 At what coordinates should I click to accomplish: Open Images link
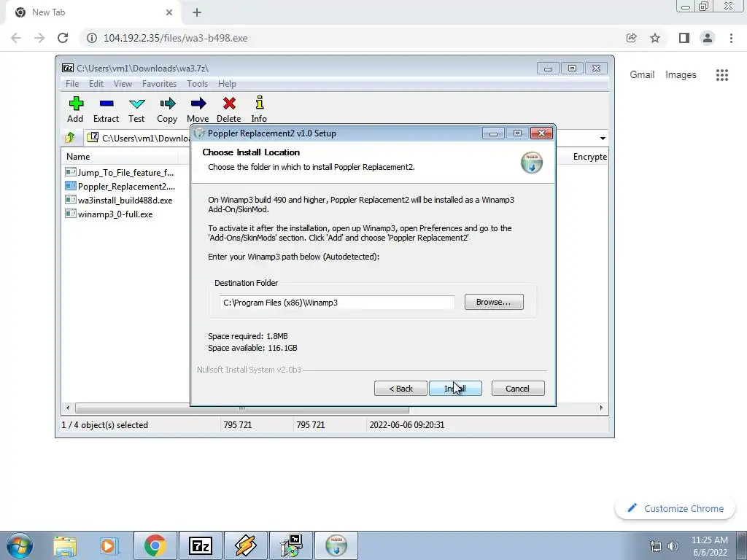pyautogui.click(x=681, y=75)
